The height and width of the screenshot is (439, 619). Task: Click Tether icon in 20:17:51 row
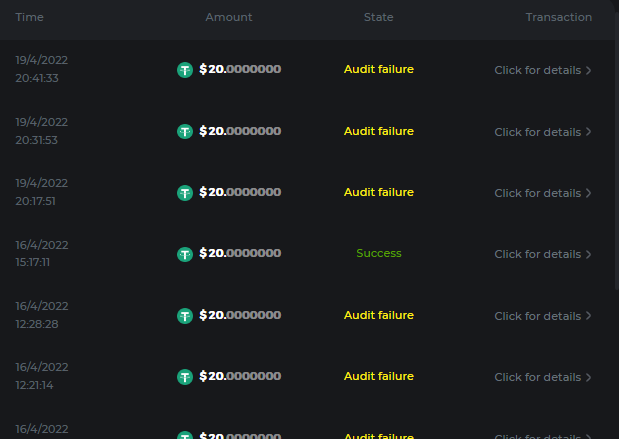pos(185,193)
